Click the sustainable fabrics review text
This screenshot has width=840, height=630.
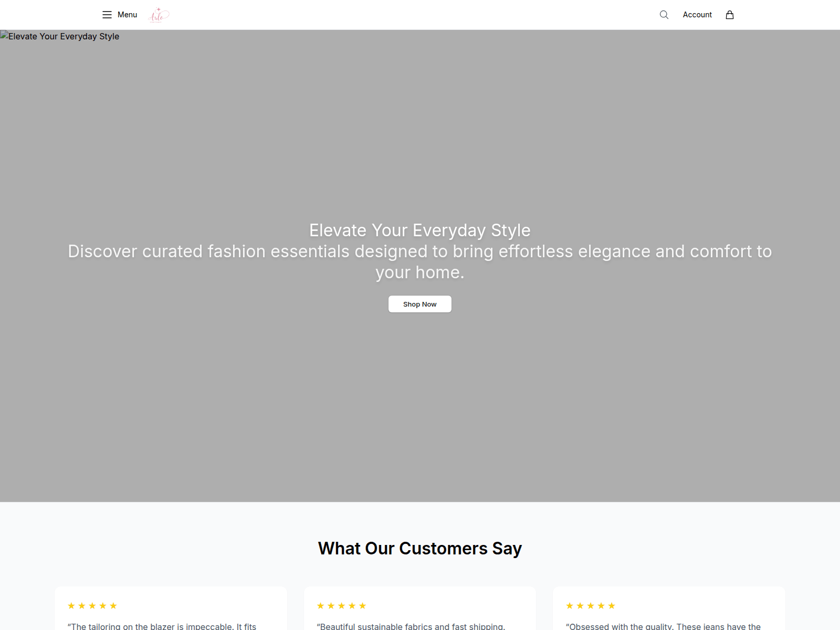pos(411,626)
